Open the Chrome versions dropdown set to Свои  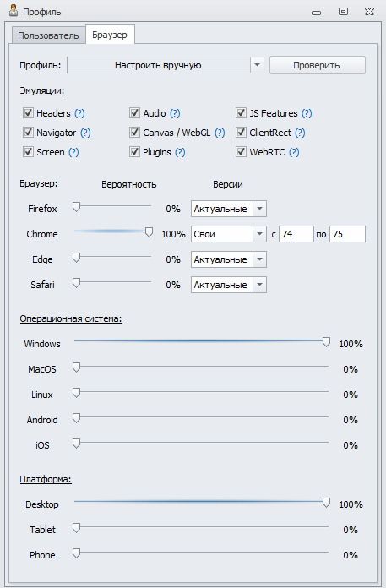[229, 234]
